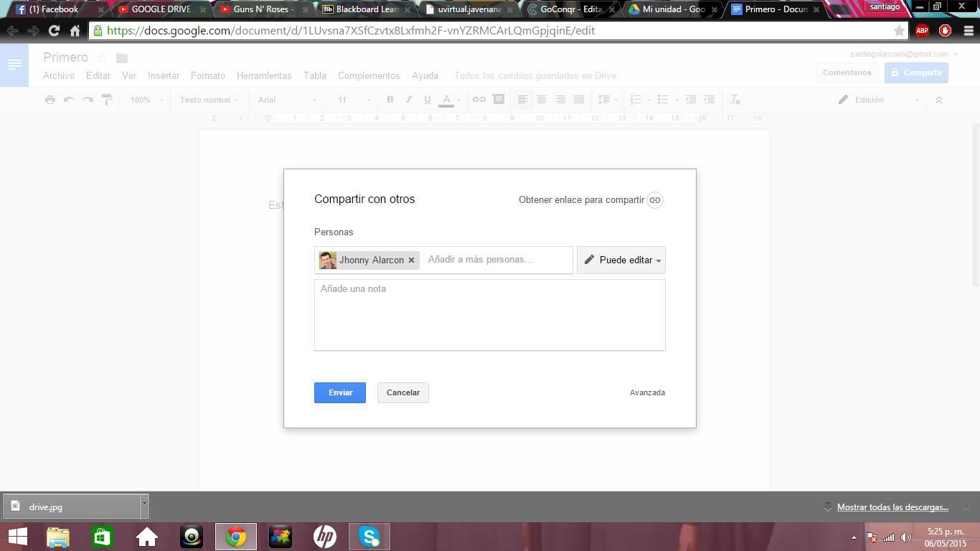Open the Windows Start menu
The width and height of the screenshot is (980, 551).
pyautogui.click(x=17, y=537)
